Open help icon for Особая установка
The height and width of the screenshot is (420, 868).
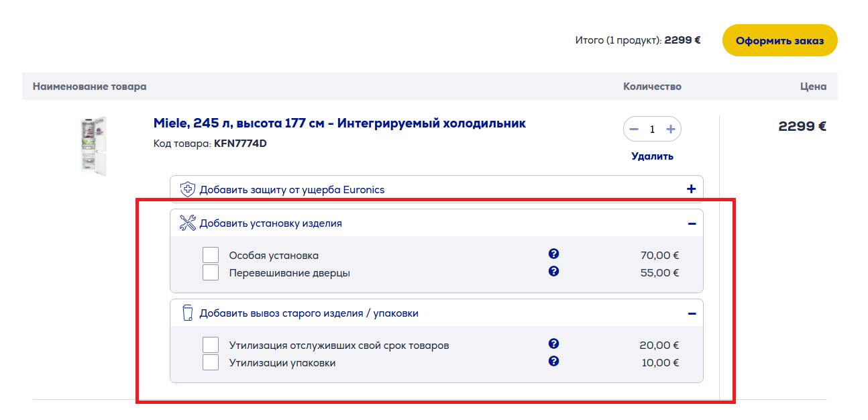(x=553, y=254)
